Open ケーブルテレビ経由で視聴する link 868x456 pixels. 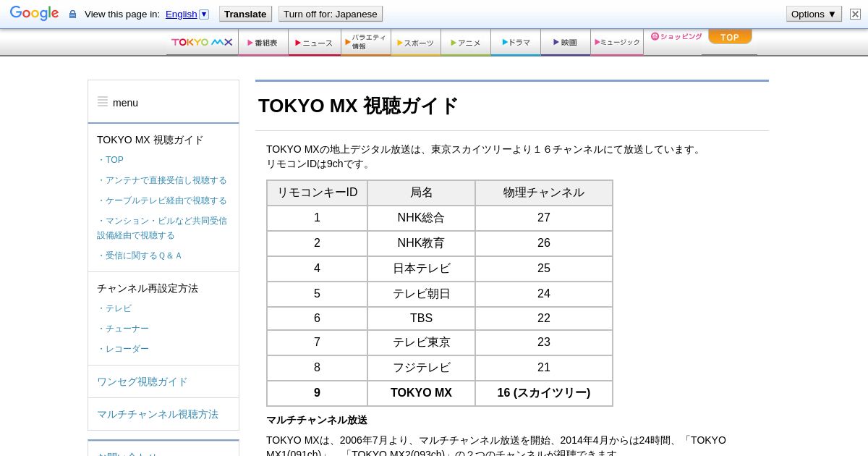162,200
